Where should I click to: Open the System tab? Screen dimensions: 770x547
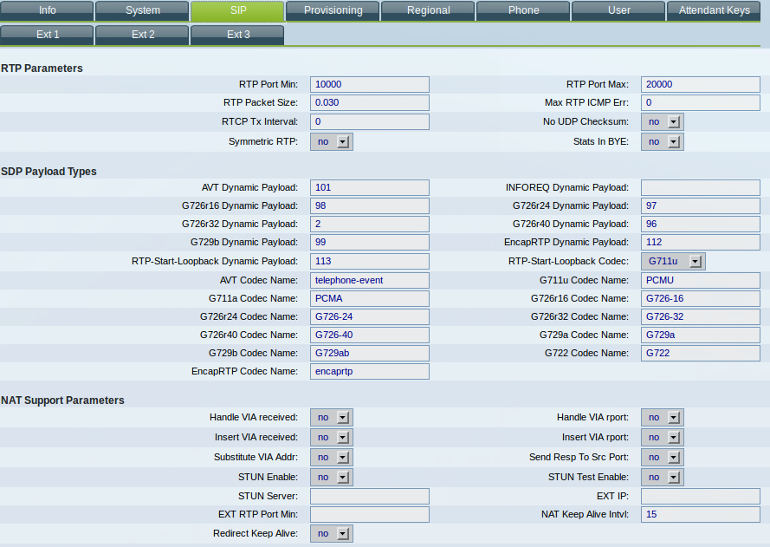[x=142, y=11]
